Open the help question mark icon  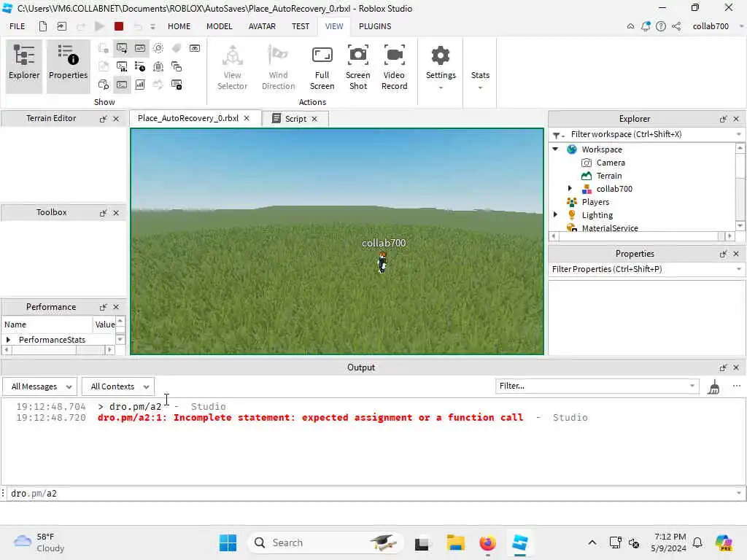click(x=661, y=26)
